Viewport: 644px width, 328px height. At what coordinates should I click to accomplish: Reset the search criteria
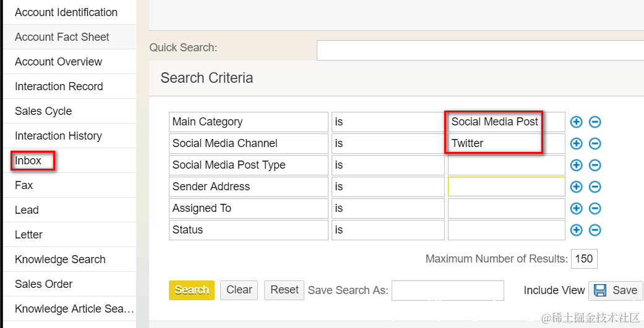[x=284, y=290]
